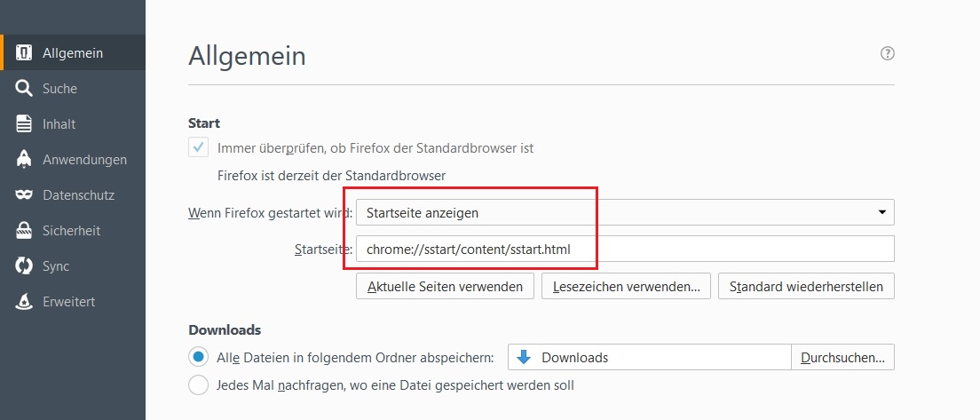Click the Downloads folder blue arrow icon
Screen dimensions: 980x420
pyautogui.click(x=524, y=357)
